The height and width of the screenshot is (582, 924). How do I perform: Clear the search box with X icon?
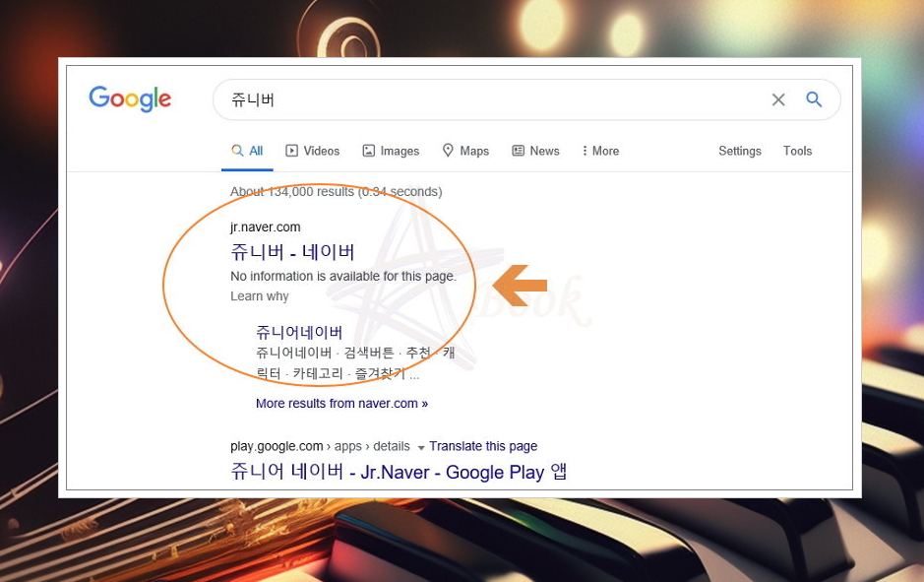coord(778,99)
